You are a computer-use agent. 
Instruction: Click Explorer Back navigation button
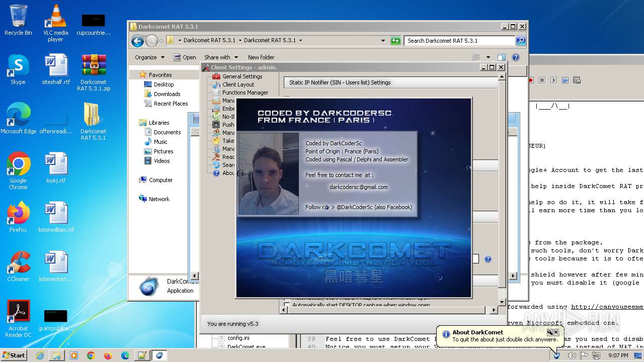pyautogui.click(x=137, y=41)
